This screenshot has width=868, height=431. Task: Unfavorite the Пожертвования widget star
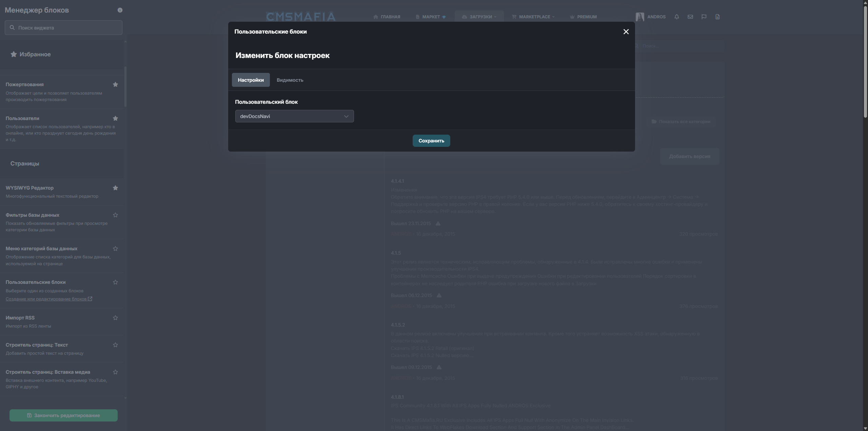click(115, 84)
